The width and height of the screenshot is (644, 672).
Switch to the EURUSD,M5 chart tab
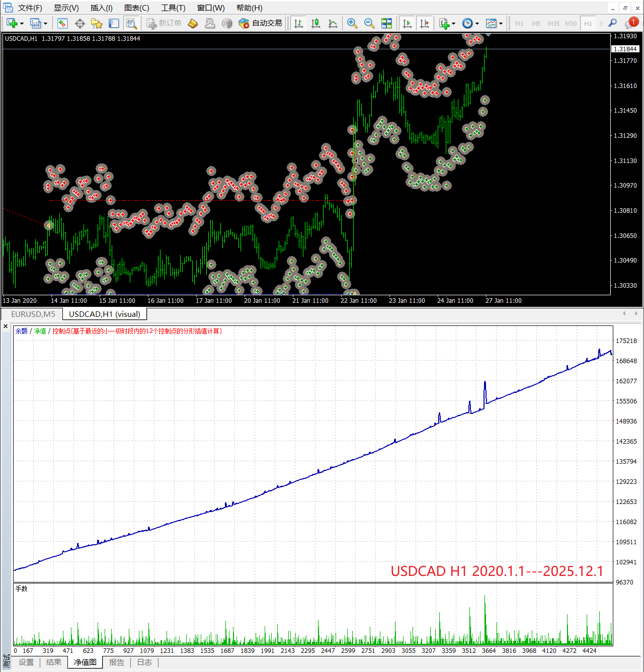click(x=33, y=314)
